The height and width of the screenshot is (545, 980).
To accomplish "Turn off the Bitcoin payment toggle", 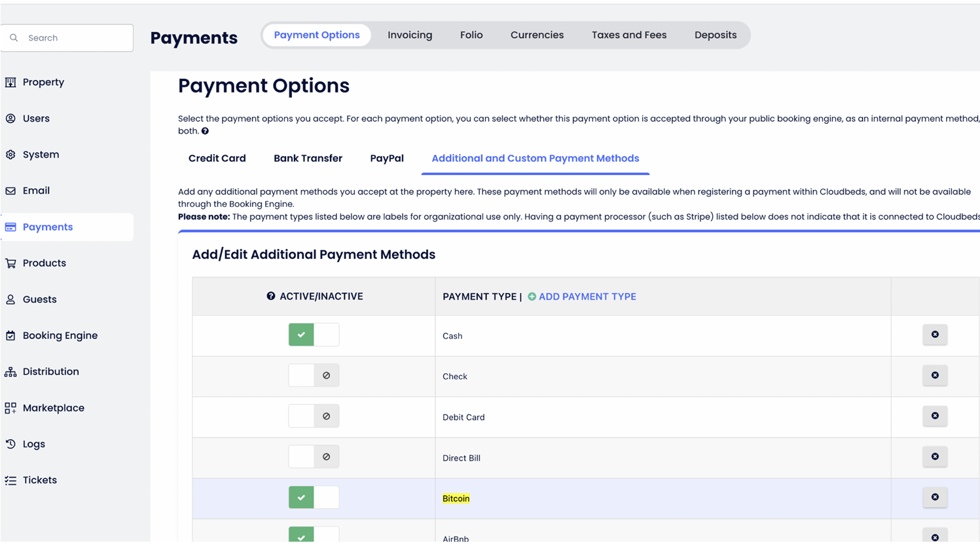I will [x=314, y=497].
